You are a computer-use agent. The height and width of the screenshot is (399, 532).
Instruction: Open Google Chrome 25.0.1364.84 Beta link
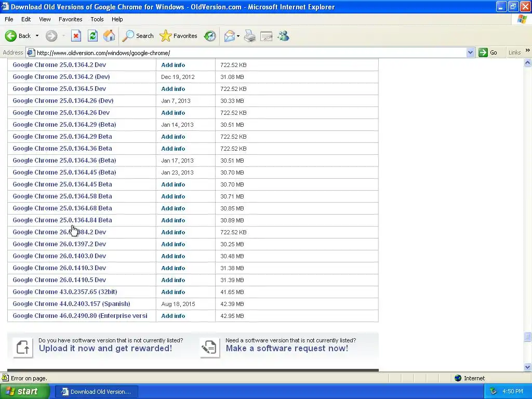coord(62,220)
